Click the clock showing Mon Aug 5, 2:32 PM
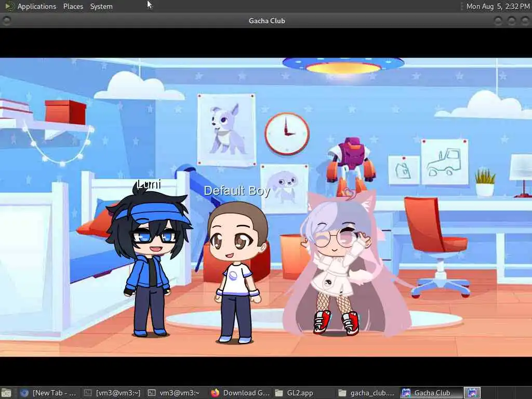This screenshot has width=532, height=399. (498, 6)
